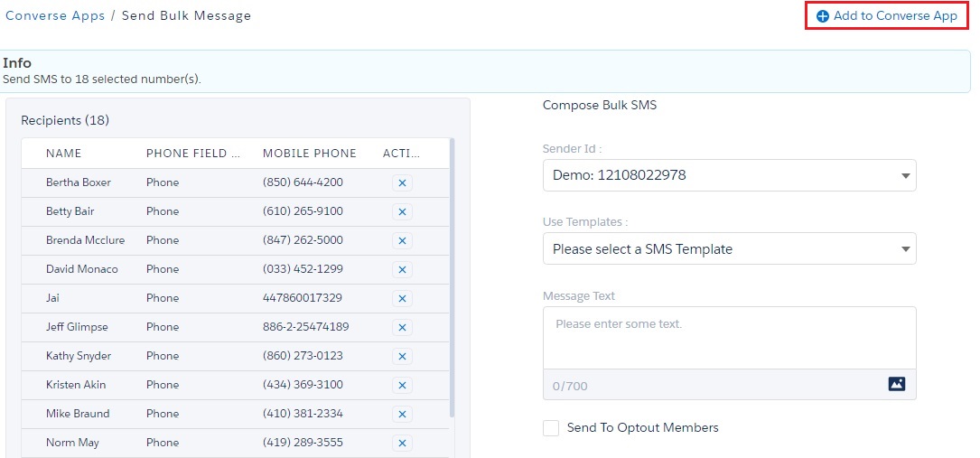The height and width of the screenshot is (458, 980).
Task: Click the 0/700 character counter
Action: (570, 386)
